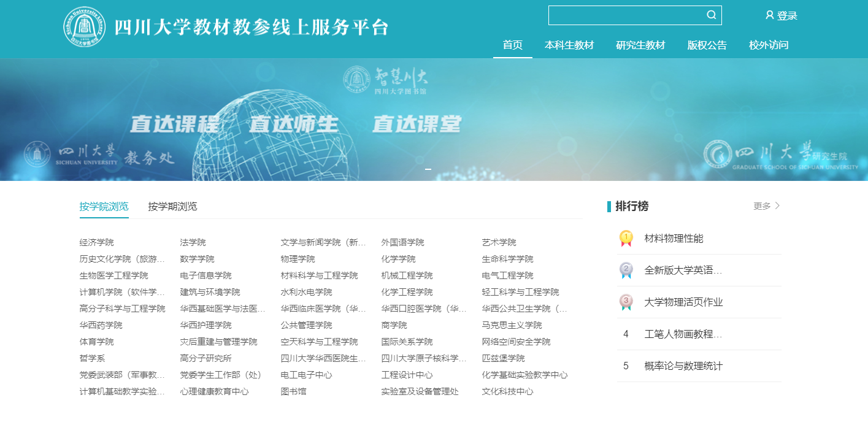The width and height of the screenshot is (868, 422).
Task: Select 电气工程学院 in the college list
Action: tap(508, 276)
